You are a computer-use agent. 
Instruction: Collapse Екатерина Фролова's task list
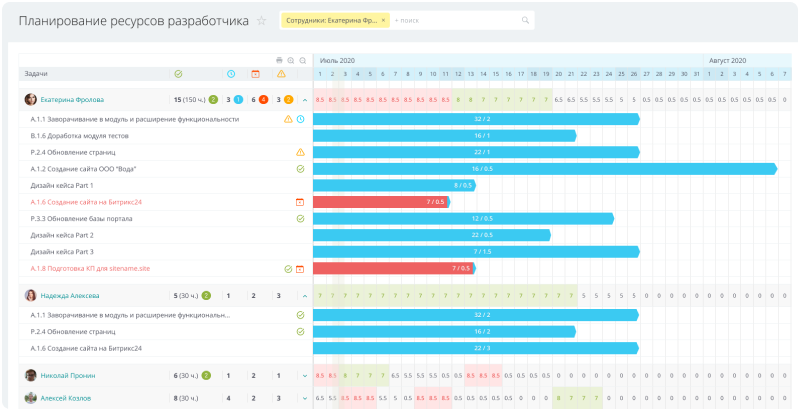tap(305, 100)
